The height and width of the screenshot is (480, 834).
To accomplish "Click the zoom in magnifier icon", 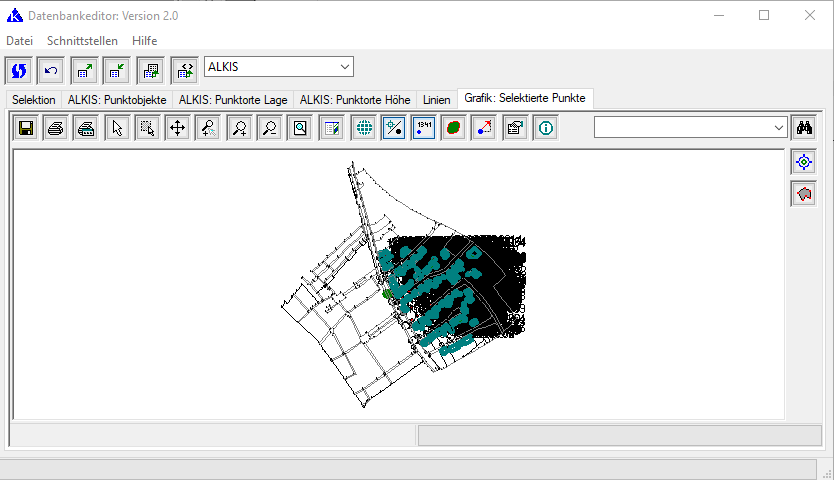I will coord(239,128).
